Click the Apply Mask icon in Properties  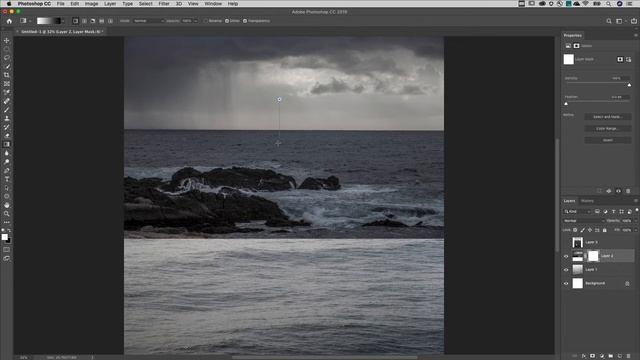609,191
